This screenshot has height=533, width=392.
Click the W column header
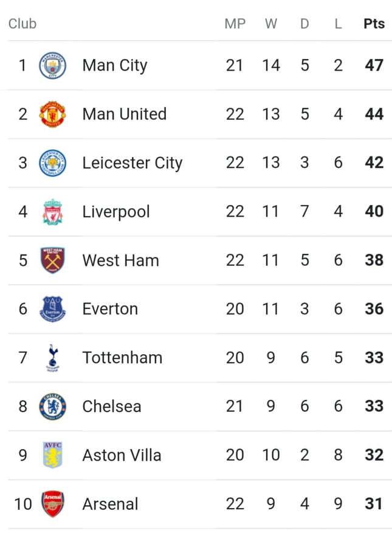point(271,24)
